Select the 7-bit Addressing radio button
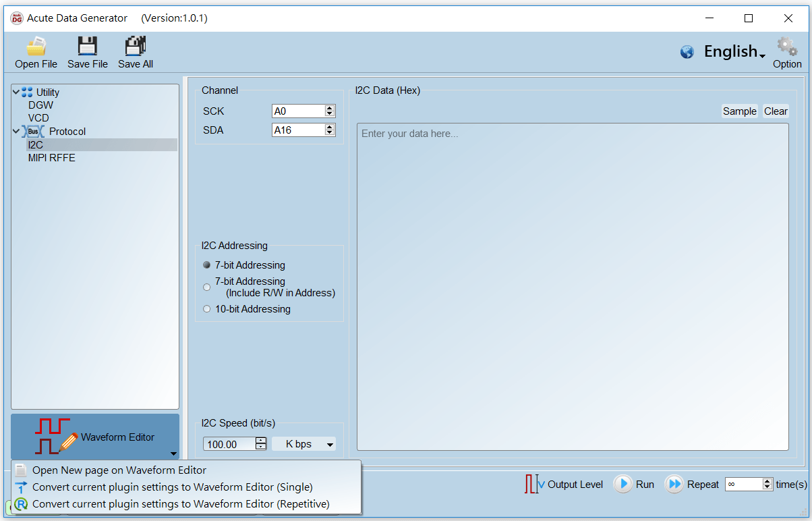 [206, 265]
